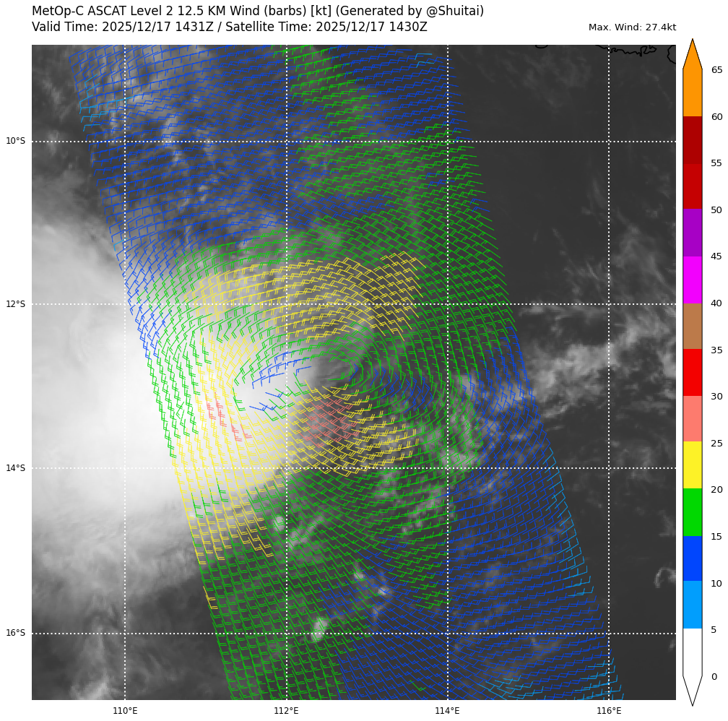The image size is (728, 721).
Task: Click the white arrow below the colorbar
Action: tap(692, 689)
